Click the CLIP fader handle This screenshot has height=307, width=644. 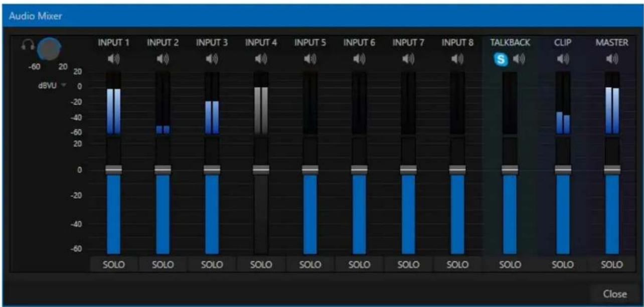click(563, 170)
